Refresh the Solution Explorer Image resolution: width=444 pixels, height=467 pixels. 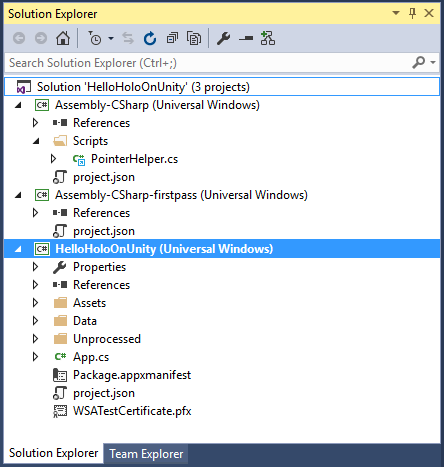click(150, 38)
